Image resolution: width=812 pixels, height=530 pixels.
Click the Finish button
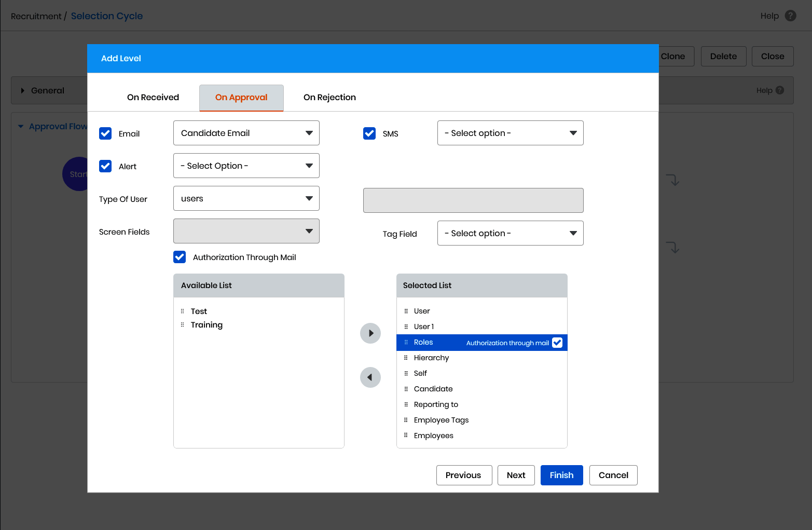pos(562,475)
